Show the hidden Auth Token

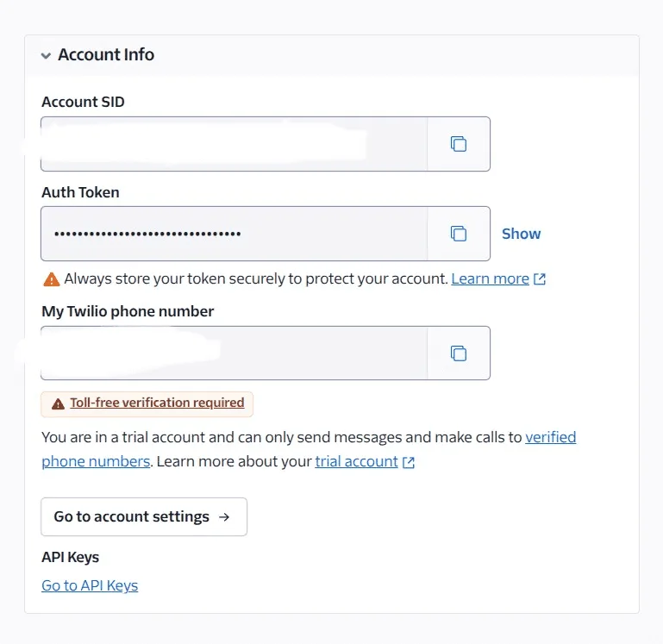(x=521, y=234)
